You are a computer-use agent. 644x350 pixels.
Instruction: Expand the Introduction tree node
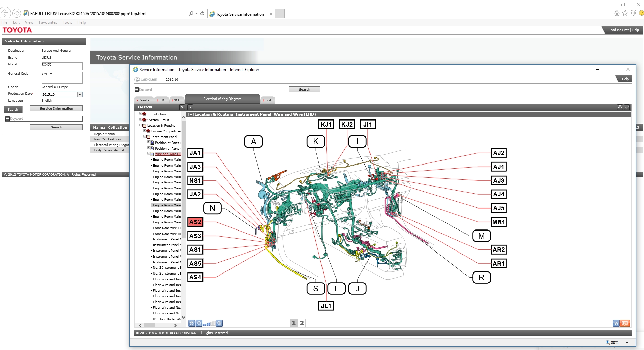[141, 114]
